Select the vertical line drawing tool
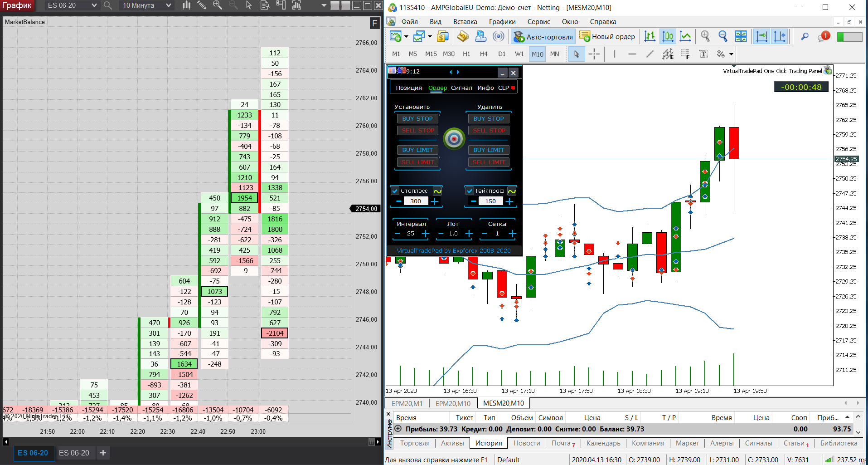868x465 pixels. (614, 54)
